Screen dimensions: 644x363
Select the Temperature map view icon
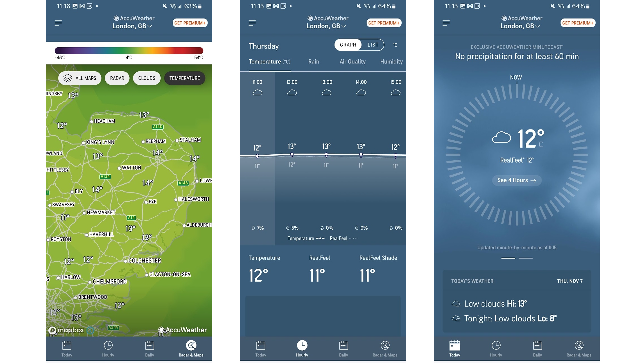coord(184,78)
